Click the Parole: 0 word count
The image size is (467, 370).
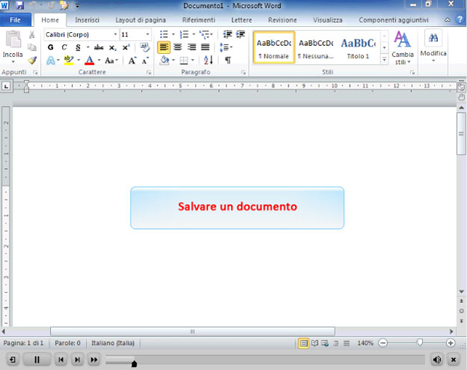point(68,343)
